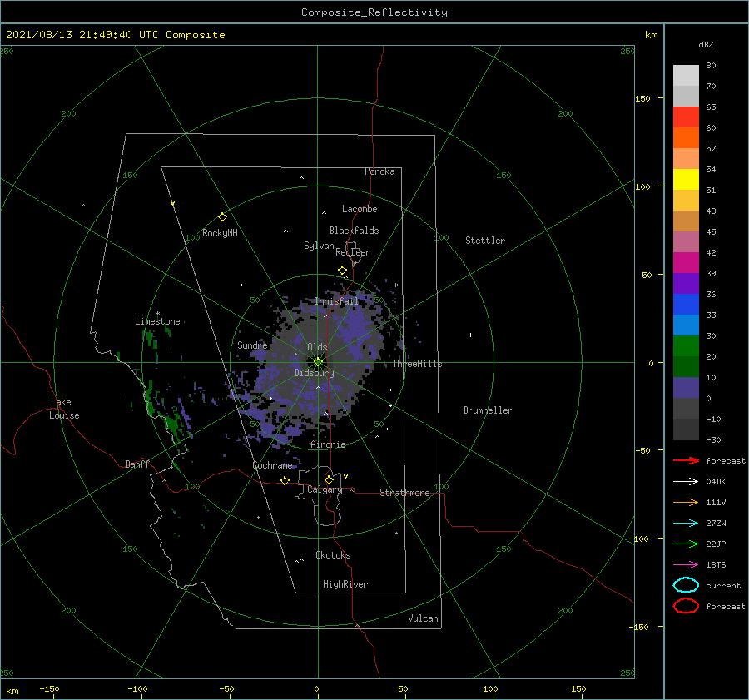Click the HighRiver town label
This screenshot has height=700, width=749.
pos(345,584)
